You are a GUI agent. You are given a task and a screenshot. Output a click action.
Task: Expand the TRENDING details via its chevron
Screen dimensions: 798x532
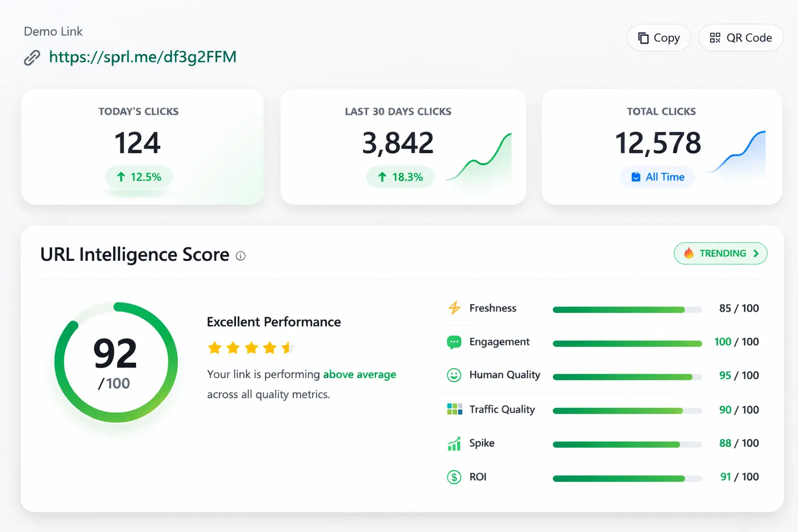coord(756,254)
